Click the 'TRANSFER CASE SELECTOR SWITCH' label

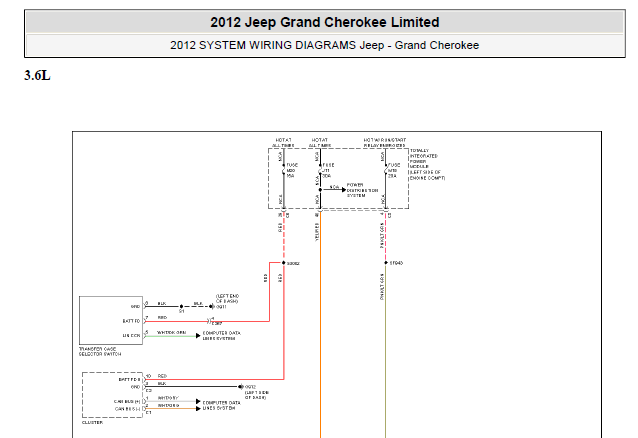pyautogui.click(x=100, y=352)
